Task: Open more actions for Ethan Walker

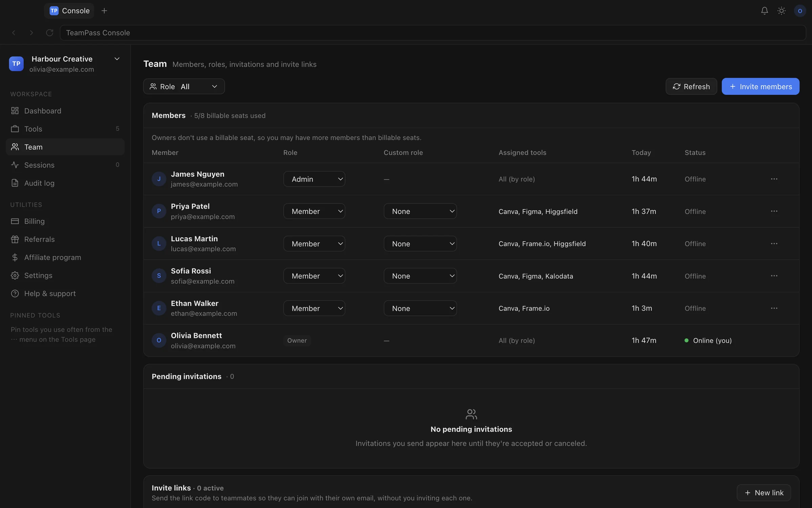Action: [x=774, y=308]
